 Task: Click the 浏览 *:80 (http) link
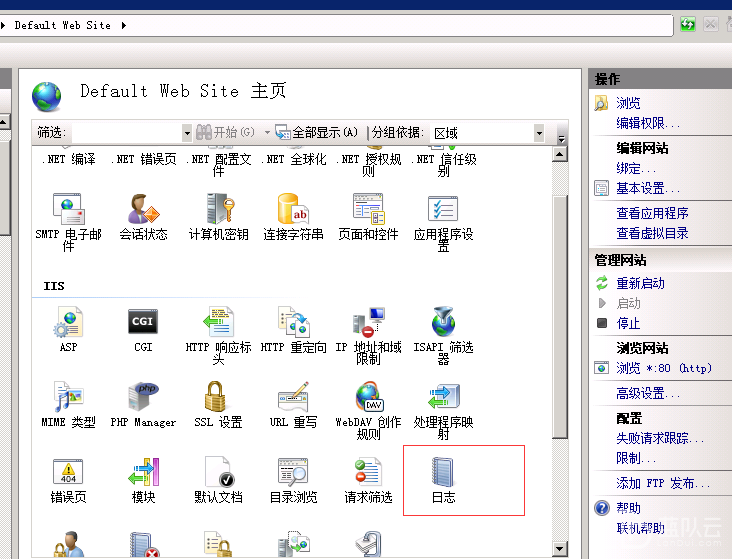(664, 368)
